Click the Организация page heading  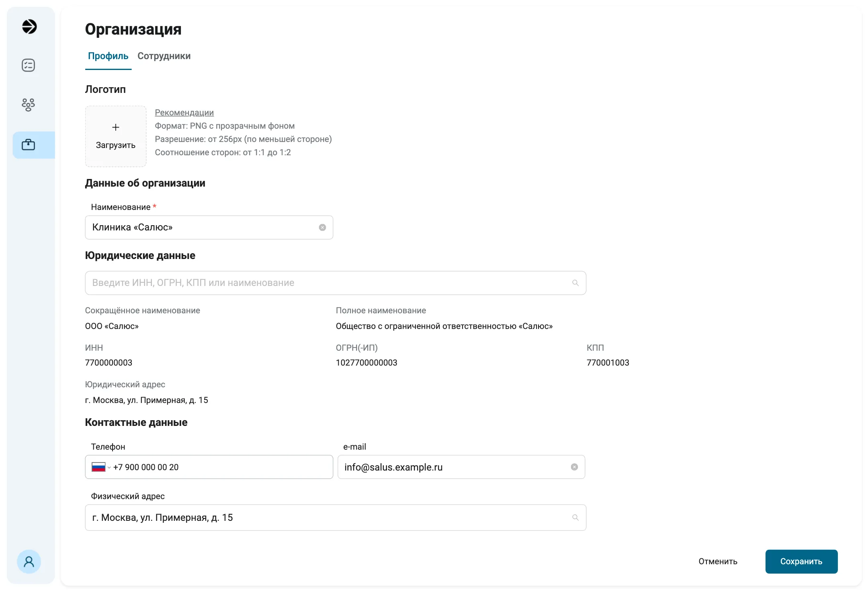click(x=133, y=29)
